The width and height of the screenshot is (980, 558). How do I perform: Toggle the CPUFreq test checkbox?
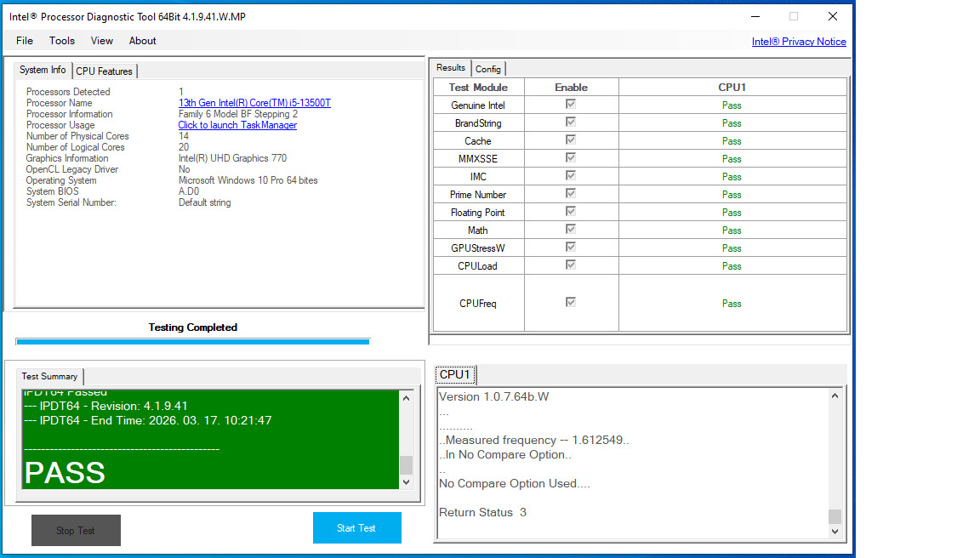pyautogui.click(x=571, y=303)
